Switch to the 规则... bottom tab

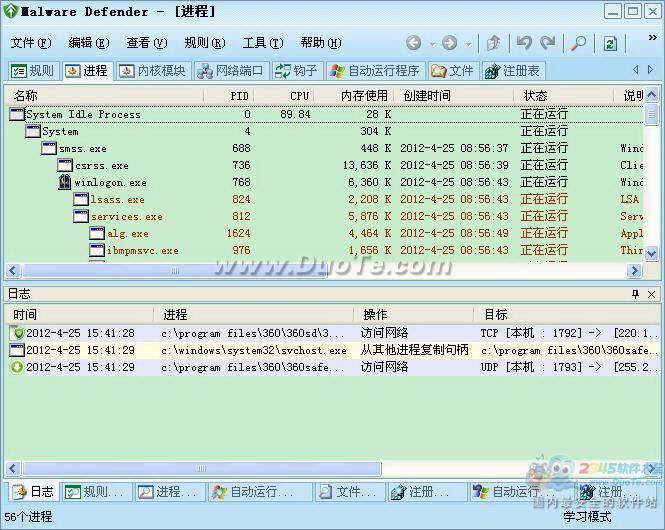[x=96, y=492]
